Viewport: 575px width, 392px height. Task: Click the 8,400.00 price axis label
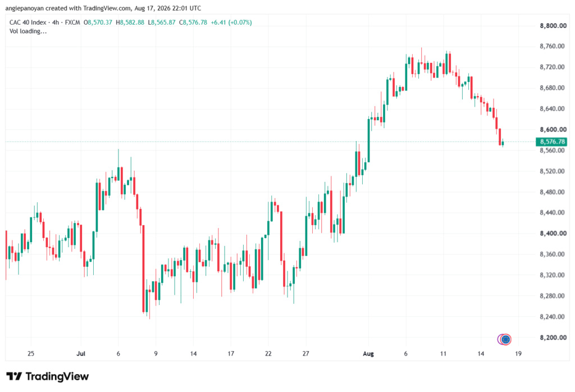[x=553, y=233]
